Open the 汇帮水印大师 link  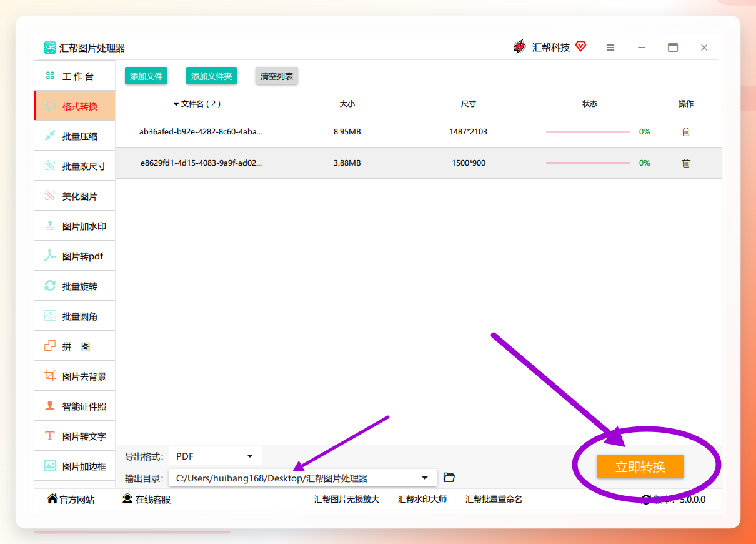[422, 500]
